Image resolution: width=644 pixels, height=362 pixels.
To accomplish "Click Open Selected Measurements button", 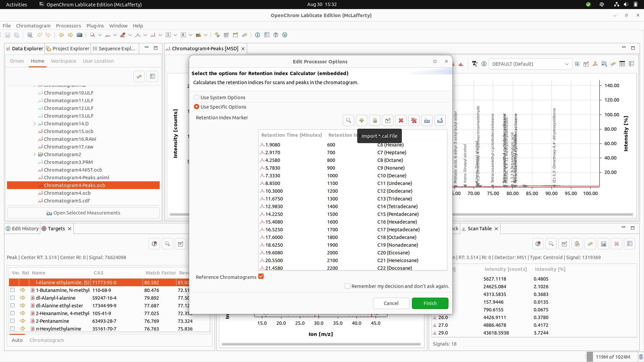I will click(x=83, y=213).
